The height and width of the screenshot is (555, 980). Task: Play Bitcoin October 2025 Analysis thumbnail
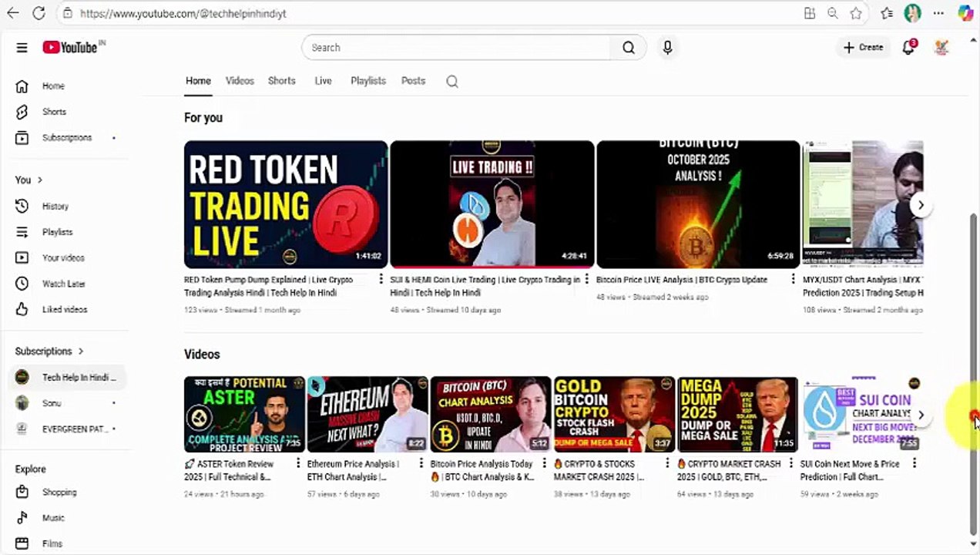698,204
